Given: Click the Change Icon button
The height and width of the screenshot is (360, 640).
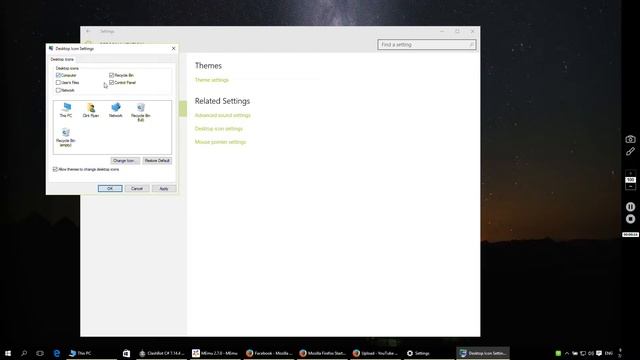Looking at the screenshot, I should click(x=125, y=160).
